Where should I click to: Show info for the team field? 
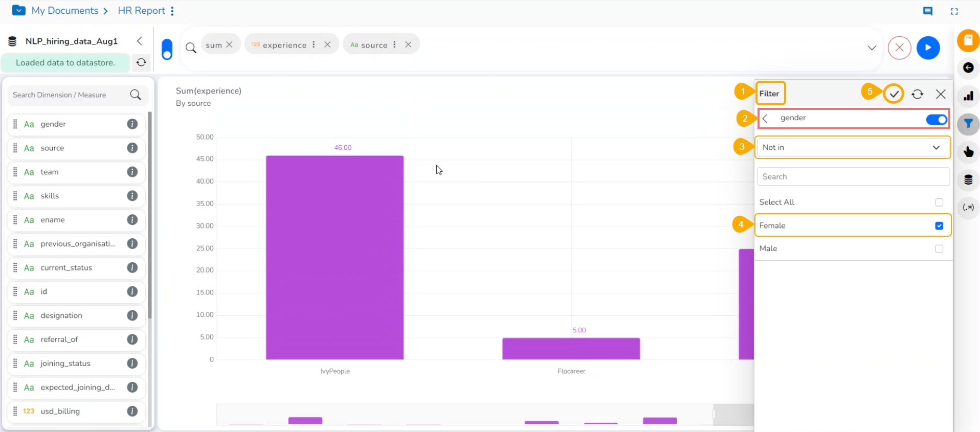(x=132, y=172)
